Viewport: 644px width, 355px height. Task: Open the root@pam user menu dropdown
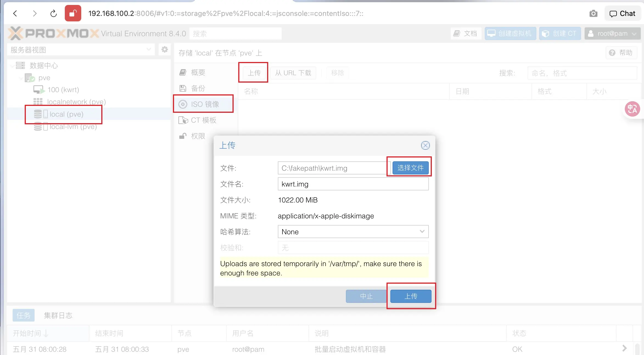(612, 33)
